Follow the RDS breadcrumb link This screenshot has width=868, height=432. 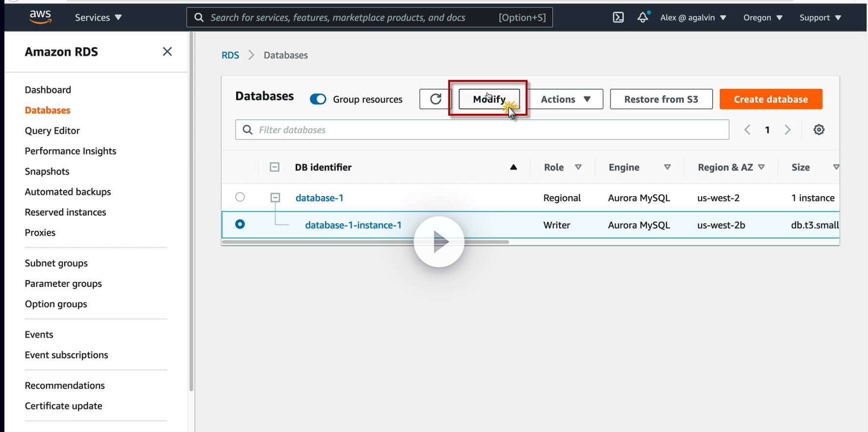[230, 55]
